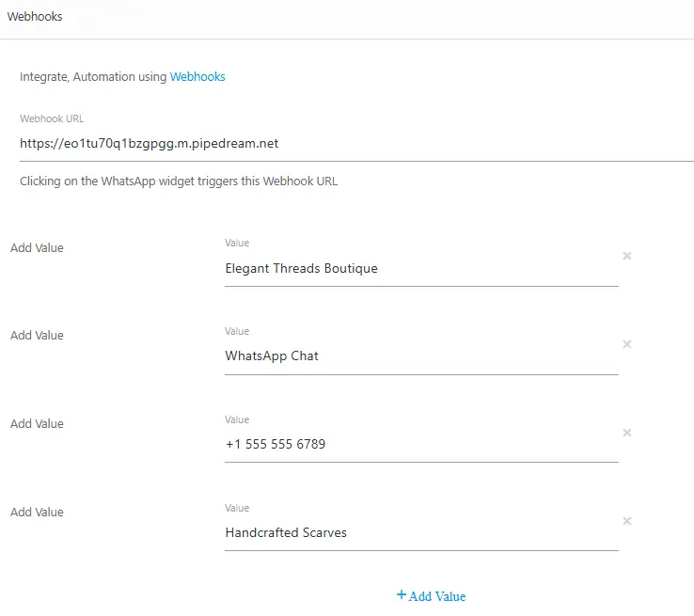Viewport: 694px width, 616px height.
Task: Click Add Value label beside the phone number
Action: tap(37, 424)
